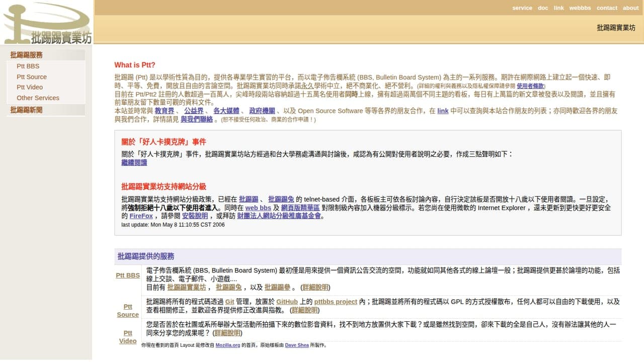The height and width of the screenshot is (362, 644).
Task: Open Ptt Video link in the services table
Action: coord(128,337)
